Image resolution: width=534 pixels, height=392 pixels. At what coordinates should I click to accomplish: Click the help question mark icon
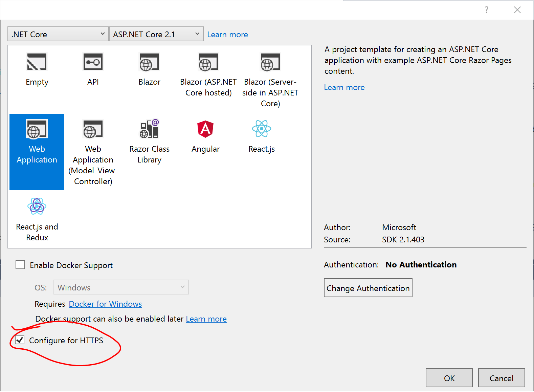[486, 10]
